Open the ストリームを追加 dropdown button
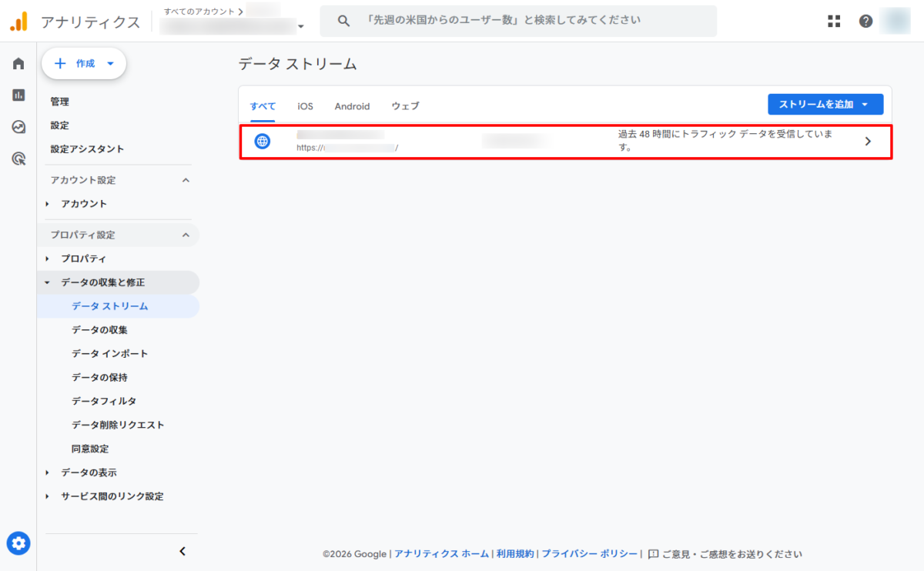This screenshot has height=571, width=924. tap(825, 105)
